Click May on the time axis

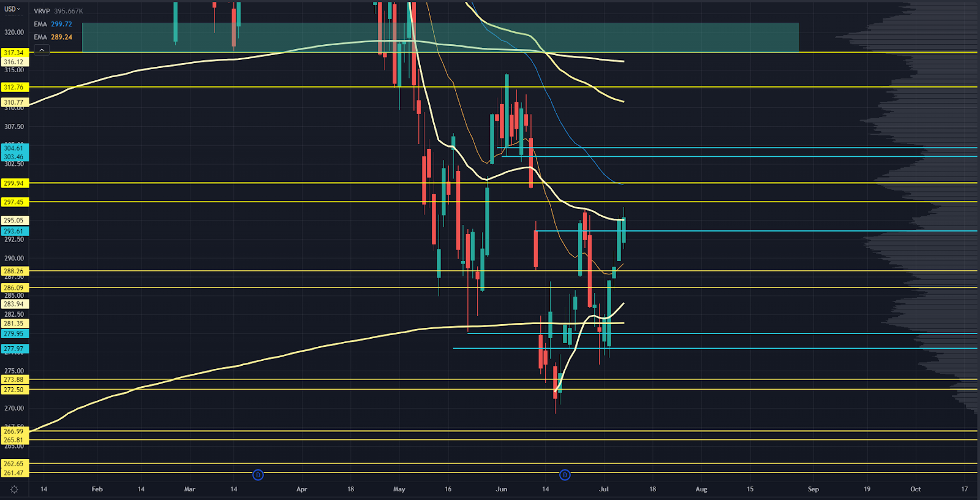point(399,489)
